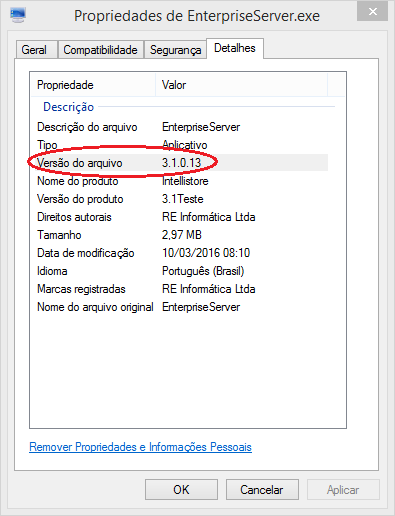This screenshot has width=395, height=516.
Task: Click the Cancelar button
Action: point(262,490)
